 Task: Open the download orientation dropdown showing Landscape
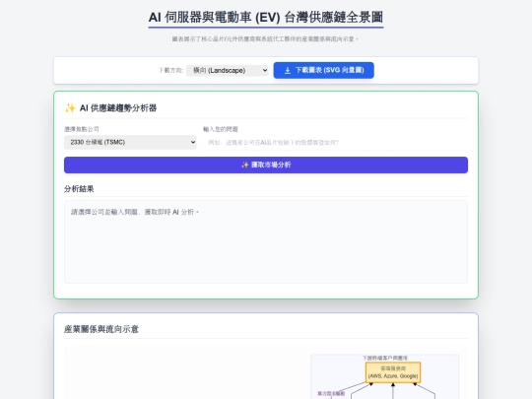click(228, 70)
